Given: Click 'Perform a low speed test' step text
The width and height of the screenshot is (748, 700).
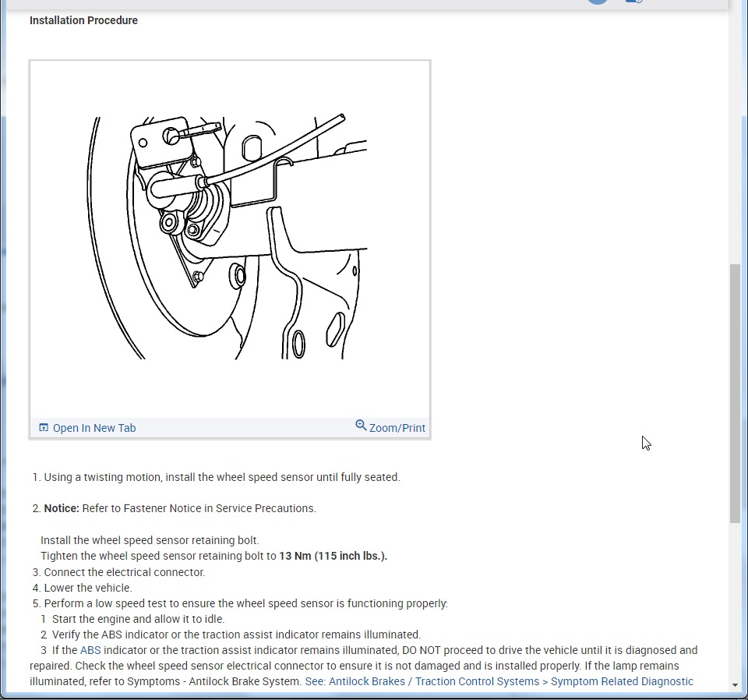Looking at the screenshot, I should [x=245, y=603].
